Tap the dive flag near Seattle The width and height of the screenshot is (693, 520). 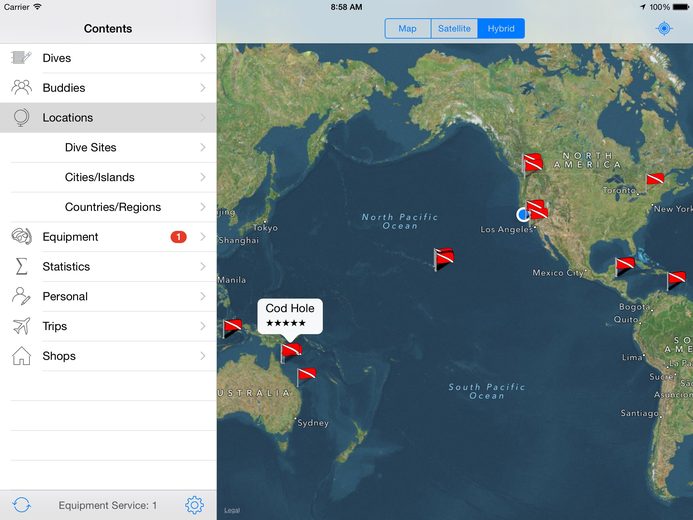(x=532, y=163)
